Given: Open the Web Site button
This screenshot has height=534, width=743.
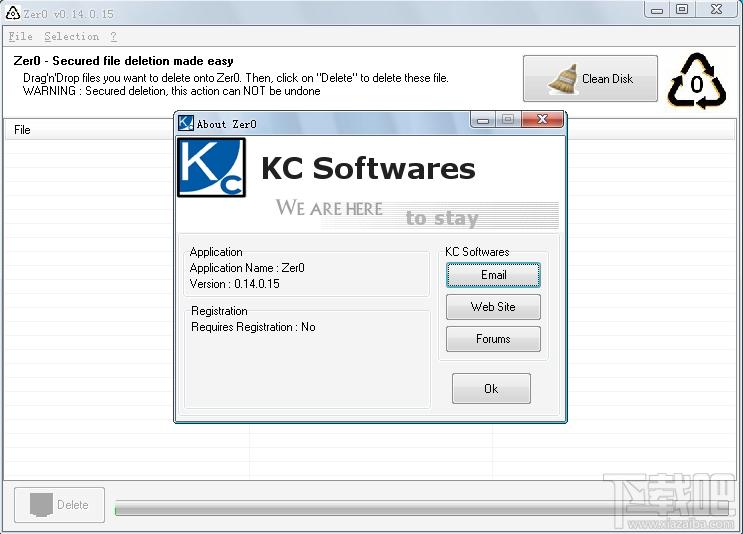Looking at the screenshot, I should click(x=493, y=307).
